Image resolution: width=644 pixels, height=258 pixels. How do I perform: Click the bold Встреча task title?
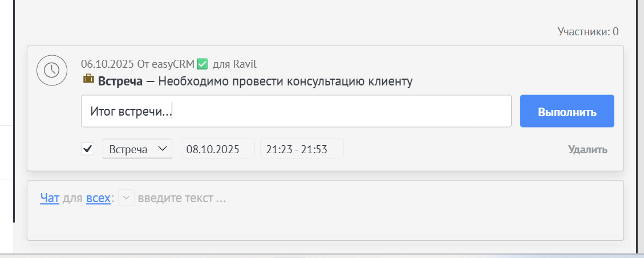pos(120,81)
